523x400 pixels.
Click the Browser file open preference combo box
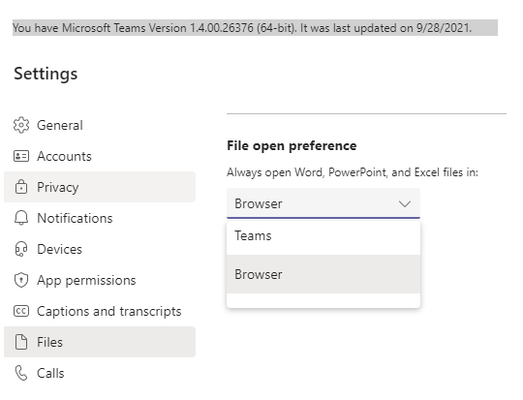(x=323, y=204)
